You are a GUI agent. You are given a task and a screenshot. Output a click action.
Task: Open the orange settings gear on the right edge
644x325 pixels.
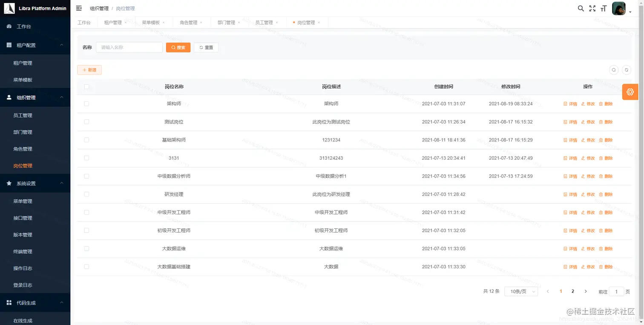630,92
